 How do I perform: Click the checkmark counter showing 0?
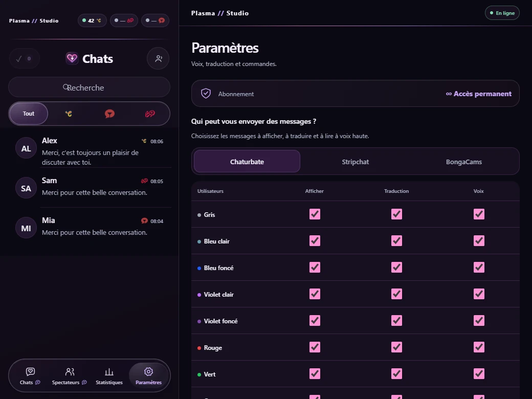point(25,59)
